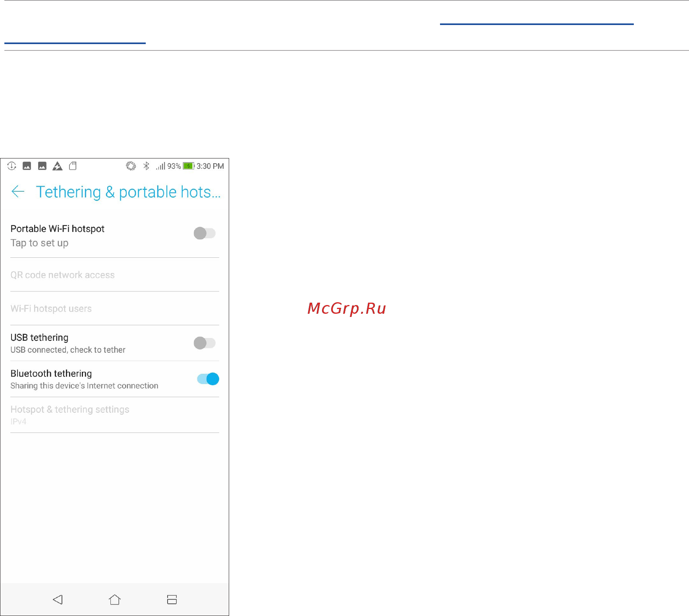Screen dimensions: 689x616
Task: Tap the system update icon in the status bar
Action: coord(12,166)
